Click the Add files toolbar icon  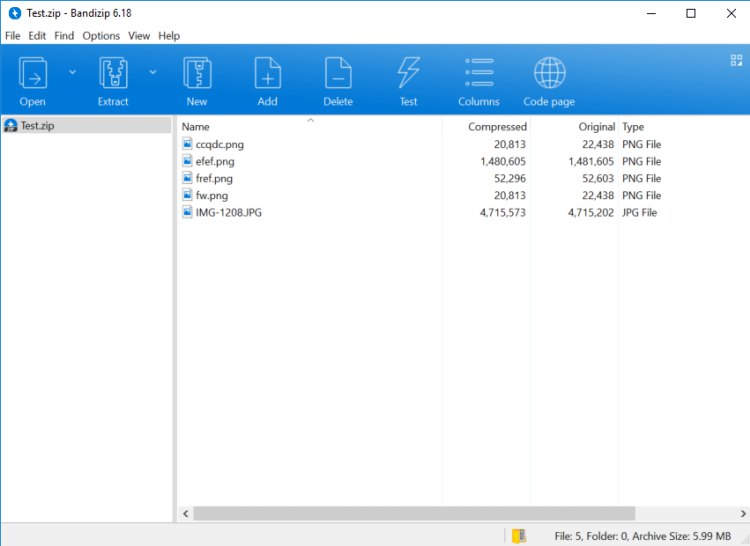(267, 75)
